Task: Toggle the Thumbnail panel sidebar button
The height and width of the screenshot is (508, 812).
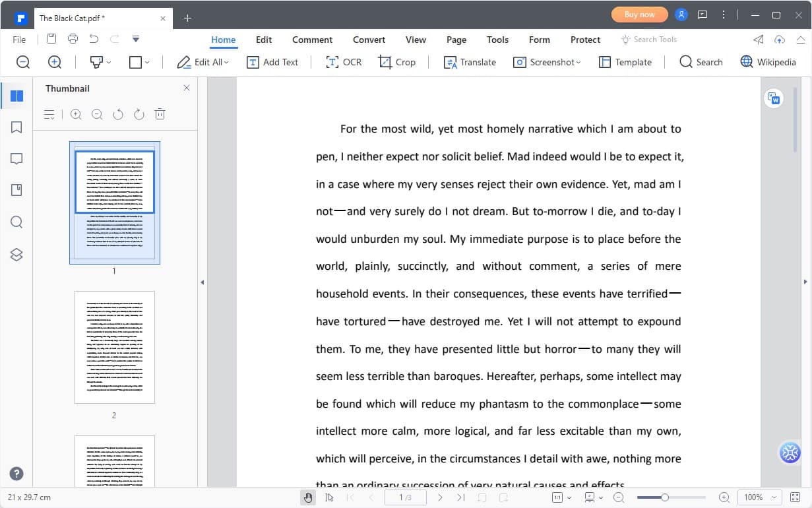Action: (17, 96)
